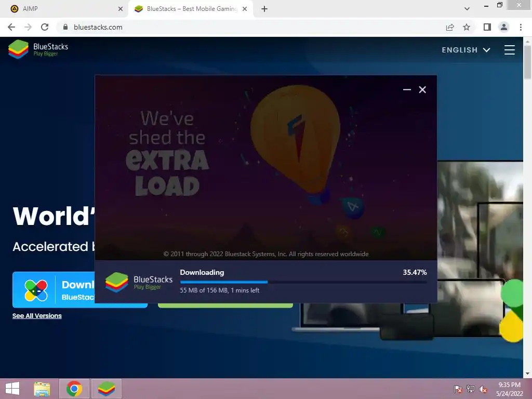Click the hero video thumbnail on right
The height and width of the screenshot is (399, 532).
tap(481, 249)
